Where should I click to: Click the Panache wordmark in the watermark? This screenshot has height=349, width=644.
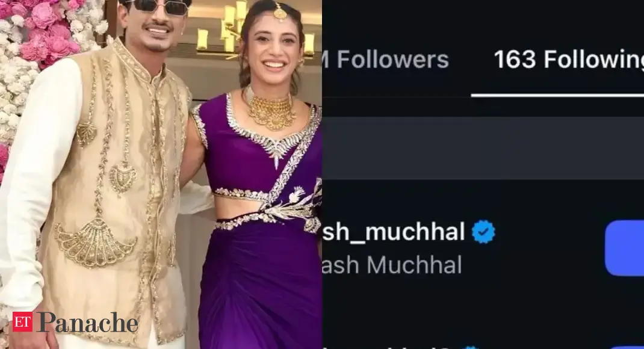88,323
